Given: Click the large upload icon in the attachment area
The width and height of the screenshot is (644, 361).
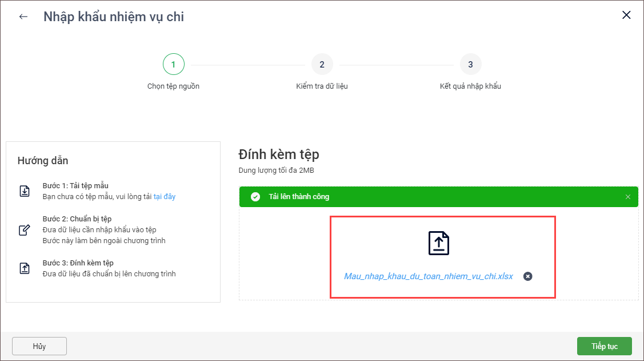Looking at the screenshot, I should (439, 243).
